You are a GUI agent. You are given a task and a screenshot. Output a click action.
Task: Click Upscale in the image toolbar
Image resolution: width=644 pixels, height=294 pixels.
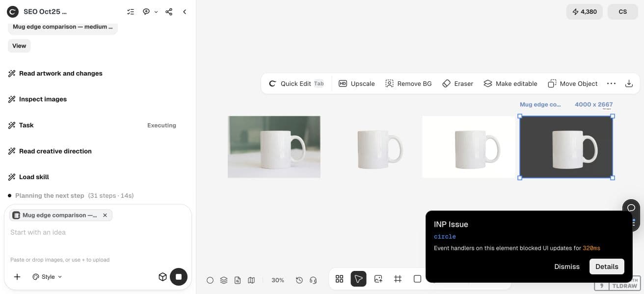pos(357,83)
